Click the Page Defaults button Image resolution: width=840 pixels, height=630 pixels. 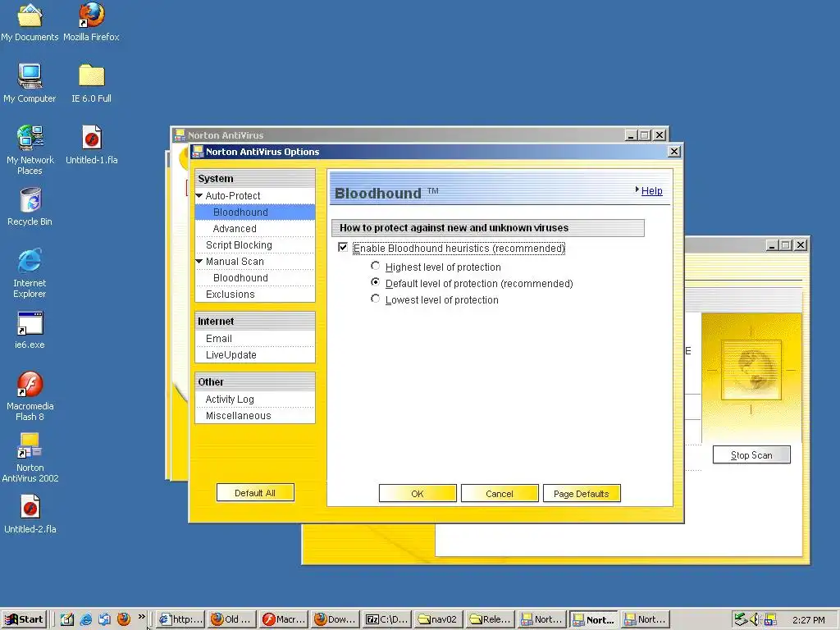click(582, 493)
